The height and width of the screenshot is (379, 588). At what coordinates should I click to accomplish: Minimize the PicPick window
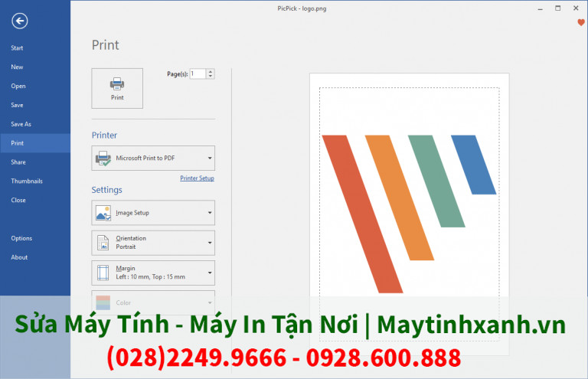click(x=541, y=8)
